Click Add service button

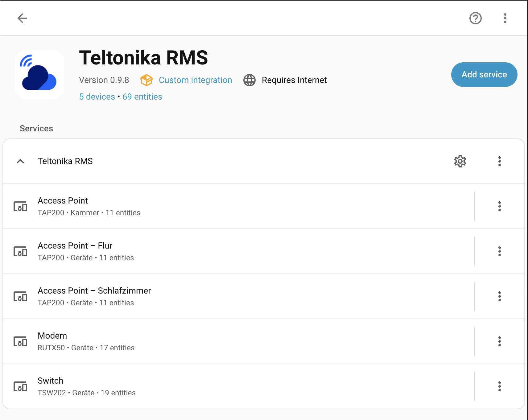point(484,75)
